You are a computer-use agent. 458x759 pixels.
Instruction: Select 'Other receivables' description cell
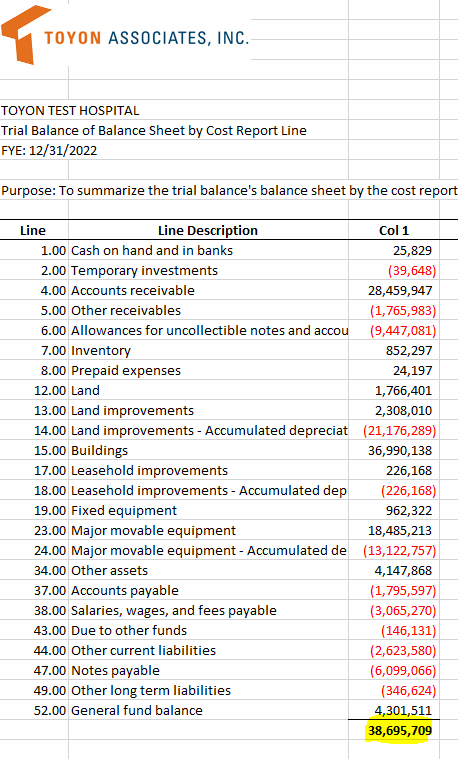208,310
